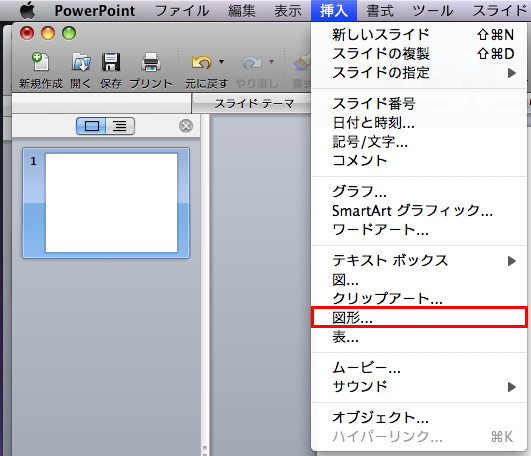Choose スライドの複製 menu item
This screenshot has height=456, width=531.
click(x=419, y=53)
